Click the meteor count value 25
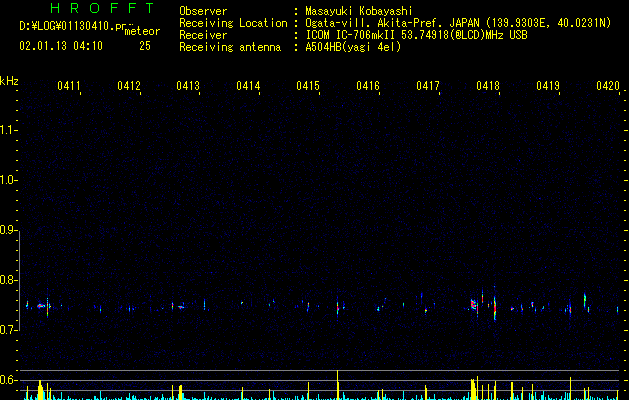 point(145,46)
